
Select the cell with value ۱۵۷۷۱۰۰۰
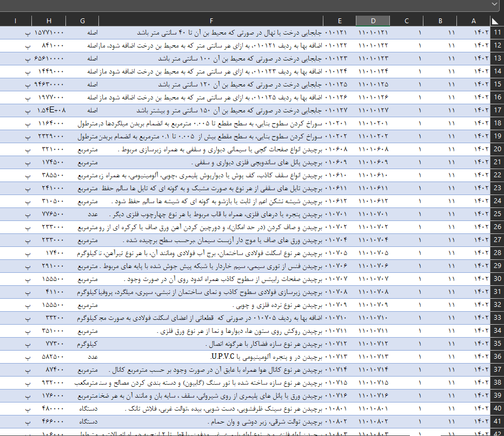point(48,33)
